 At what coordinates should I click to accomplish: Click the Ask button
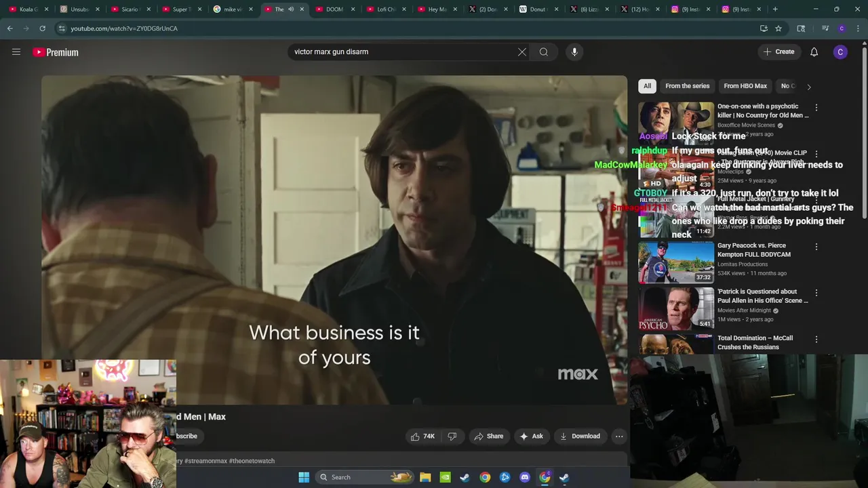531,436
